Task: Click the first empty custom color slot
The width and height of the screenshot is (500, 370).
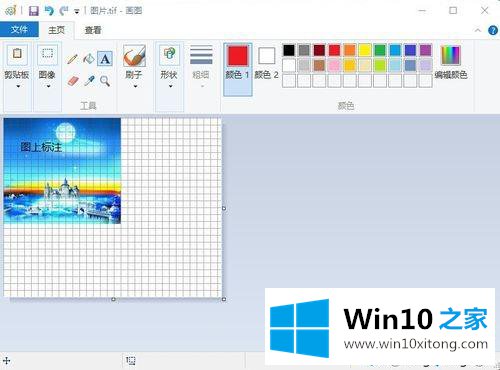Action: 289,81
